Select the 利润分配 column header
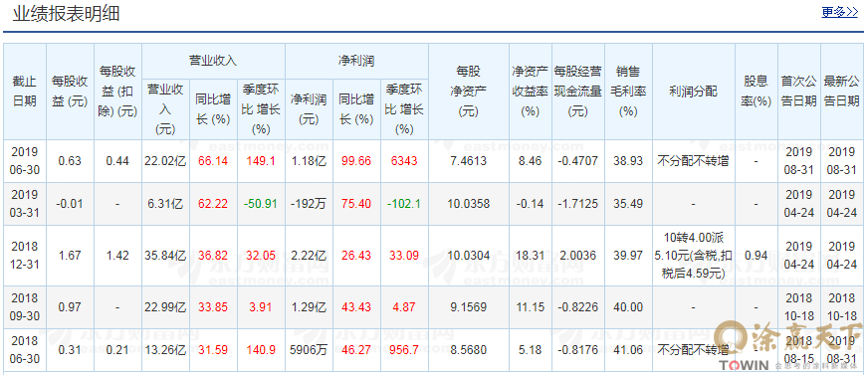868x375 pixels. (x=693, y=92)
